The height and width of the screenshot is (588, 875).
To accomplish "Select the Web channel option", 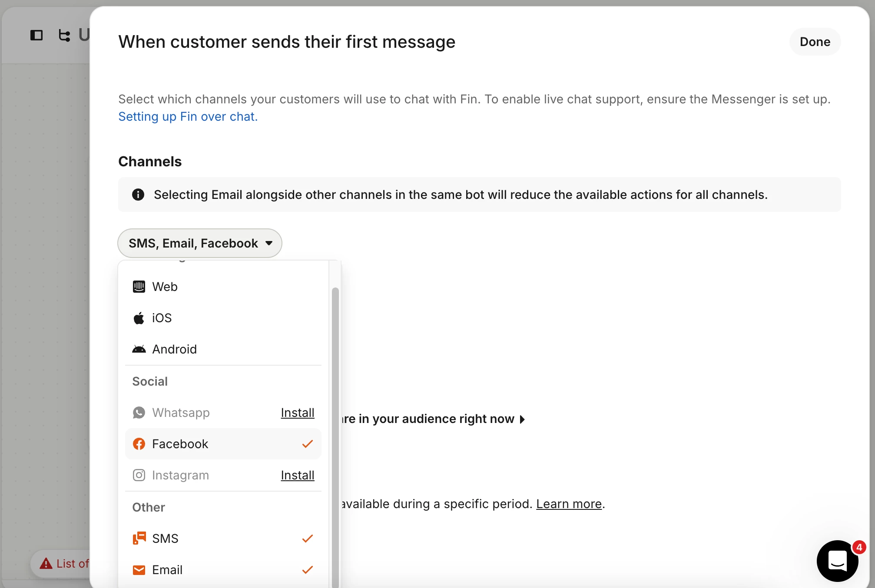I will 223,287.
